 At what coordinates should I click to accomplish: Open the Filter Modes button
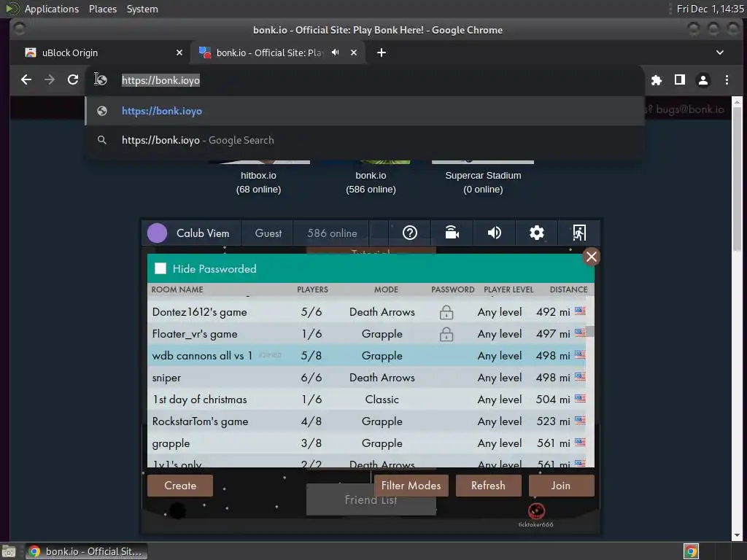[x=411, y=485]
